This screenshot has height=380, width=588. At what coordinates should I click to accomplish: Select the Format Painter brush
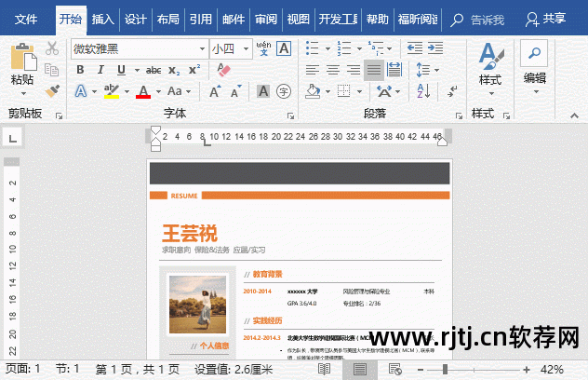[x=52, y=91]
